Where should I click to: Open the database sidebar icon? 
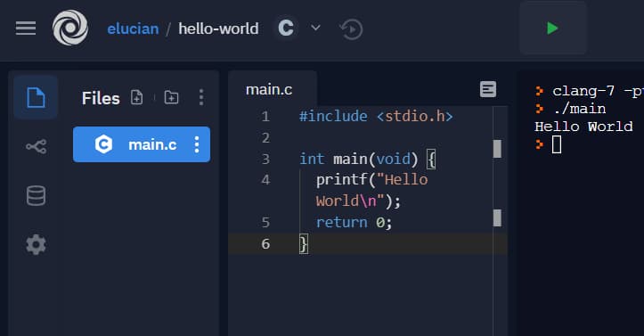click(x=37, y=195)
